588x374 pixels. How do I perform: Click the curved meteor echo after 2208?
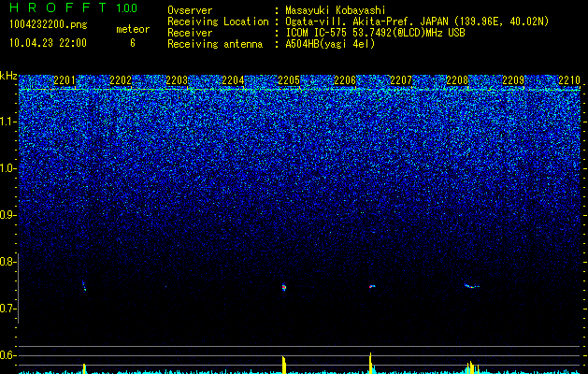(472, 286)
